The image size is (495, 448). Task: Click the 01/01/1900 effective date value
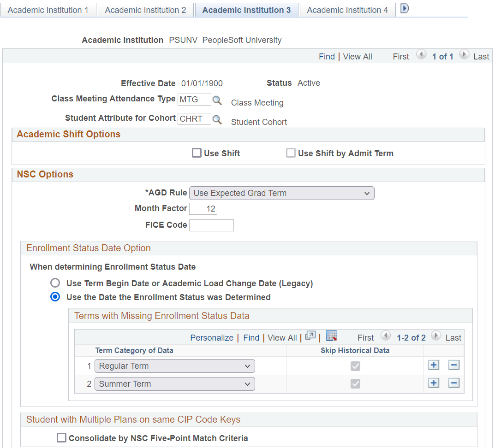coord(202,83)
